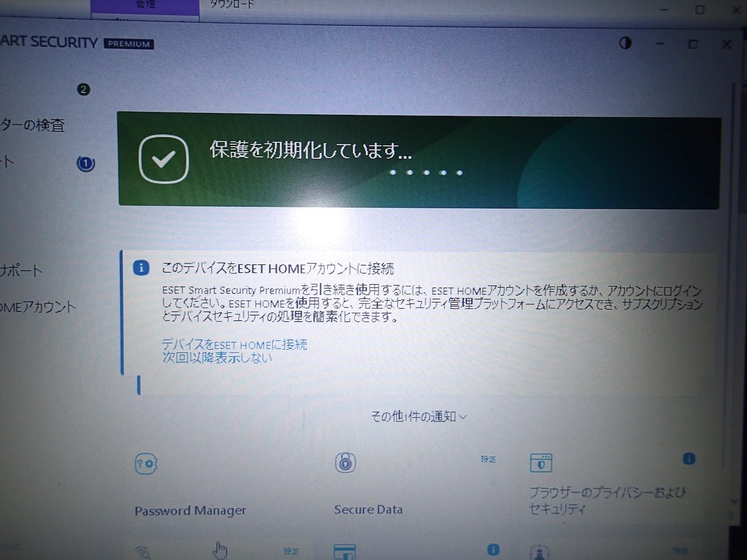Image resolution: width=747 pixels, height=560 pixels.
Task: Close the ESET Smart Security window
Action: pos(726,44)
